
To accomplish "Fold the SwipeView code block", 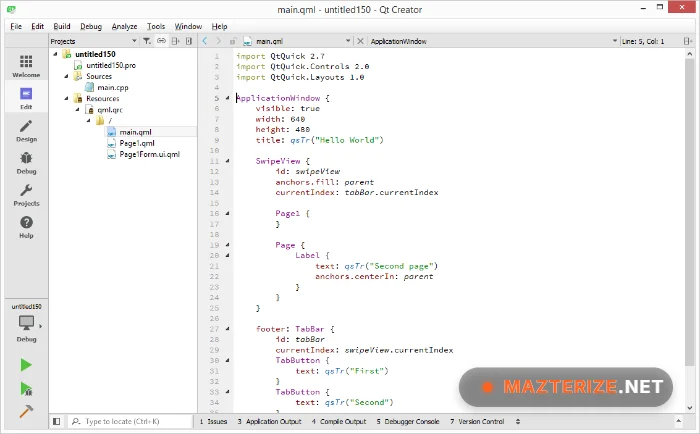I will pyautogui.click(x=227, y=161).
